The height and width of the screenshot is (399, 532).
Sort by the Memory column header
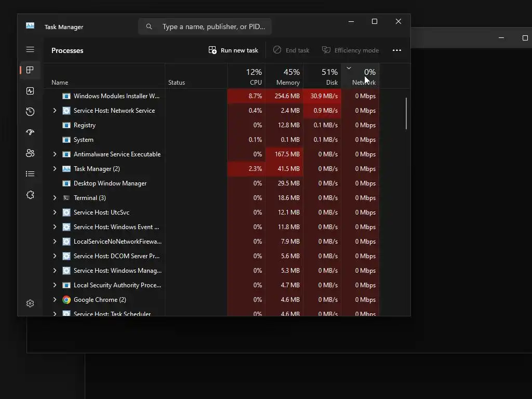tap(284, 76)
